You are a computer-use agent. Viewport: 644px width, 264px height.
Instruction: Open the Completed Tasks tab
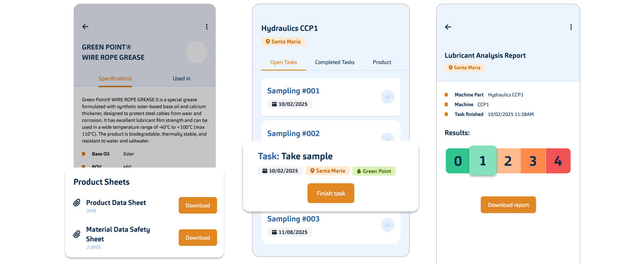335,62
